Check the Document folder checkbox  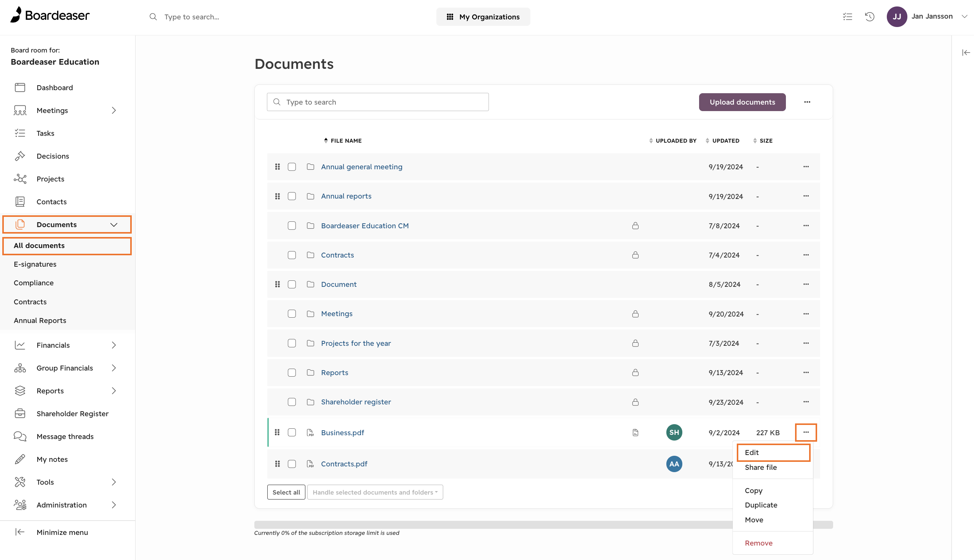pyautogui.click(x=292, y=284)
